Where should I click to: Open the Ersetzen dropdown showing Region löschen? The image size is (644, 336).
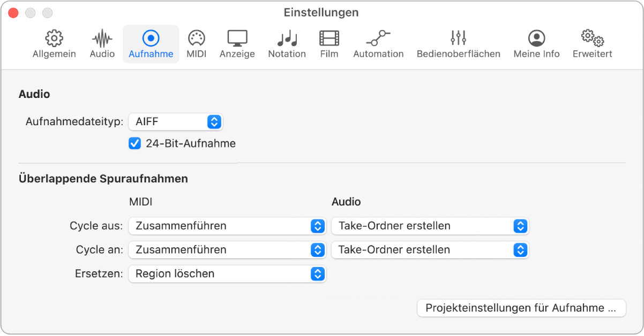[x=226, y=274]
